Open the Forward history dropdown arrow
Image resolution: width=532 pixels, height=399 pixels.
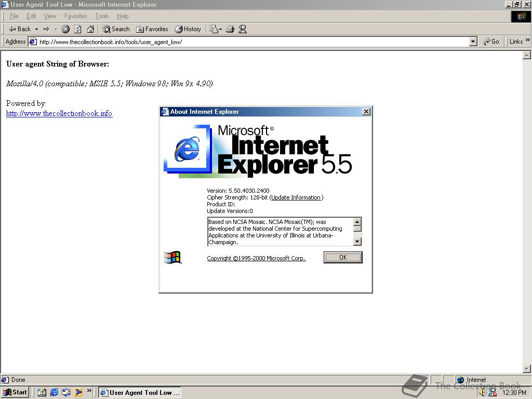[56, 29]
